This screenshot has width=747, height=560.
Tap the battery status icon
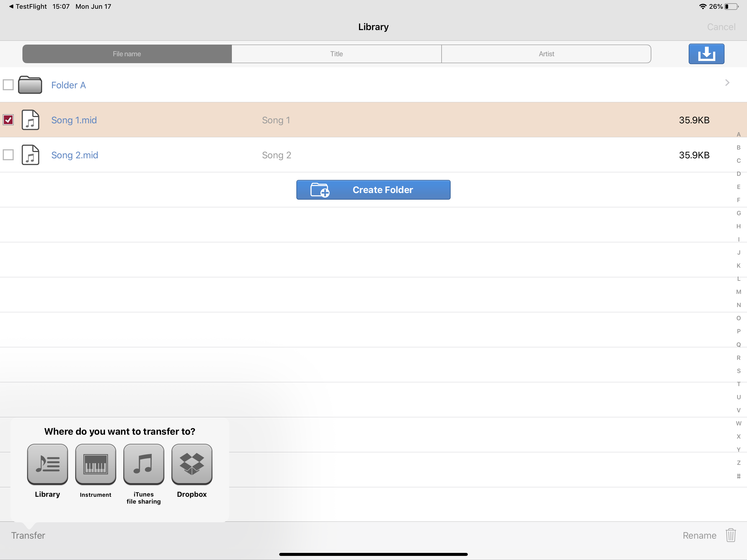coord(731,6)
